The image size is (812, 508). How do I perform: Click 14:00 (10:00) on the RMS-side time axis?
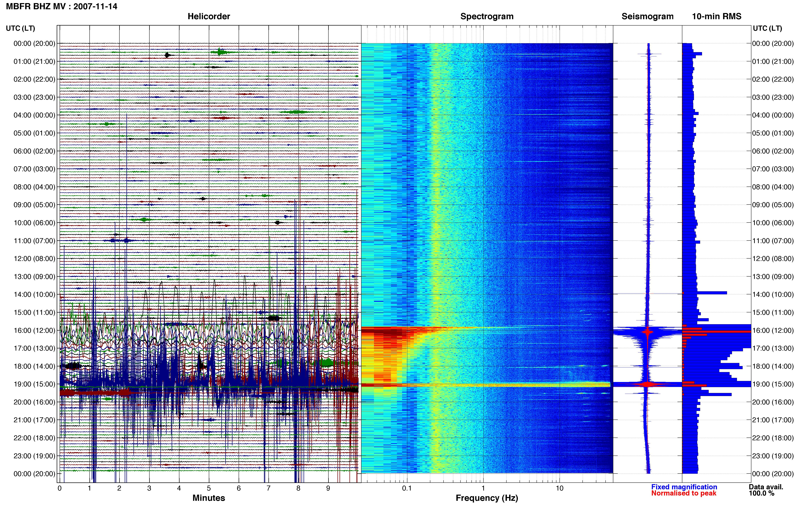(773, 295)
